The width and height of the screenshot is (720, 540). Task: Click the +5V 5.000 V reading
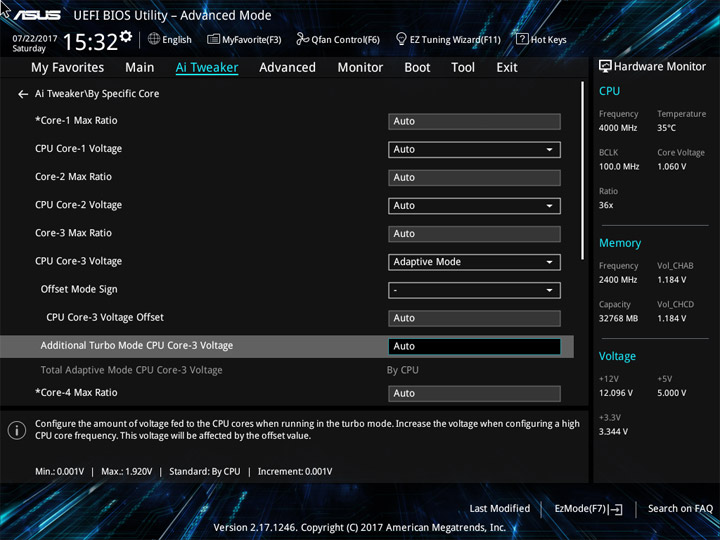(671, 393)
